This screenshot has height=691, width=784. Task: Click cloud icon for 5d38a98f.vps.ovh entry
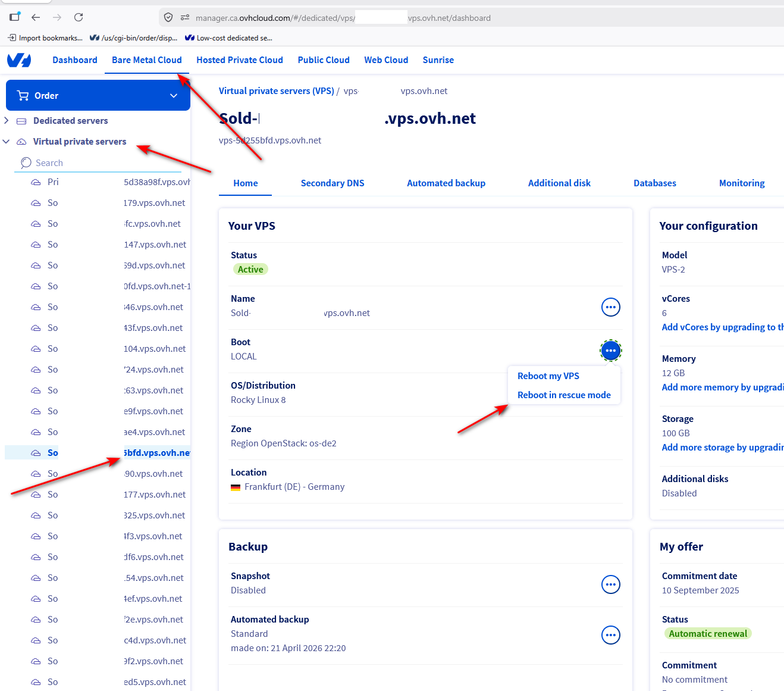[36, 182]
